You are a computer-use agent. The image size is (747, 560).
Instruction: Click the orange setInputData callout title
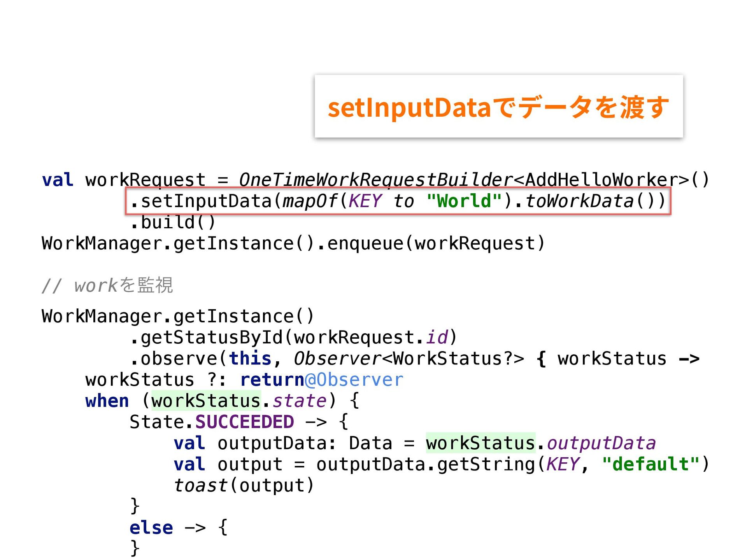(498, 107)
